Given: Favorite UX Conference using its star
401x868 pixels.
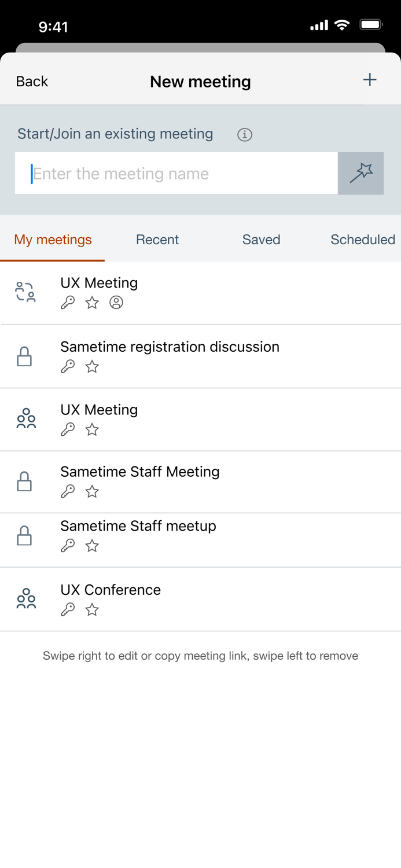Looking at the screenshot, I should click(x=91, y=609).
